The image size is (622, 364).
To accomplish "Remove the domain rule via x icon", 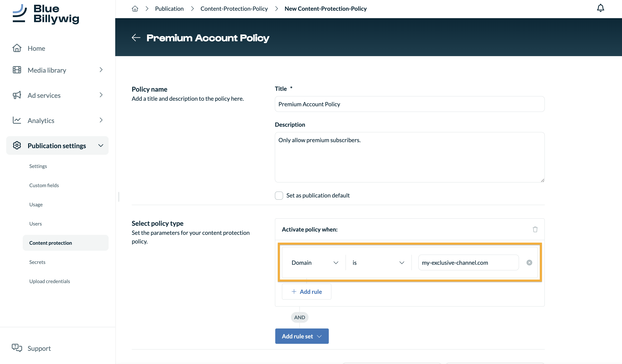I will (529, 263).
